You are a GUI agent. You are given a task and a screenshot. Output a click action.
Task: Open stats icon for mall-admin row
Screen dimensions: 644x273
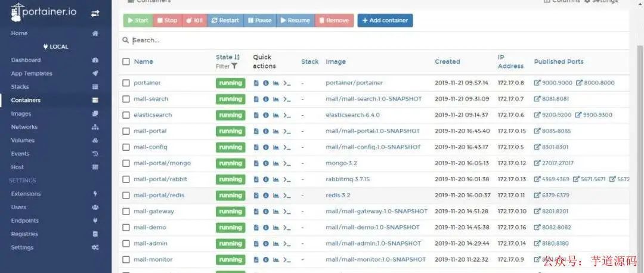pos(276,243)
